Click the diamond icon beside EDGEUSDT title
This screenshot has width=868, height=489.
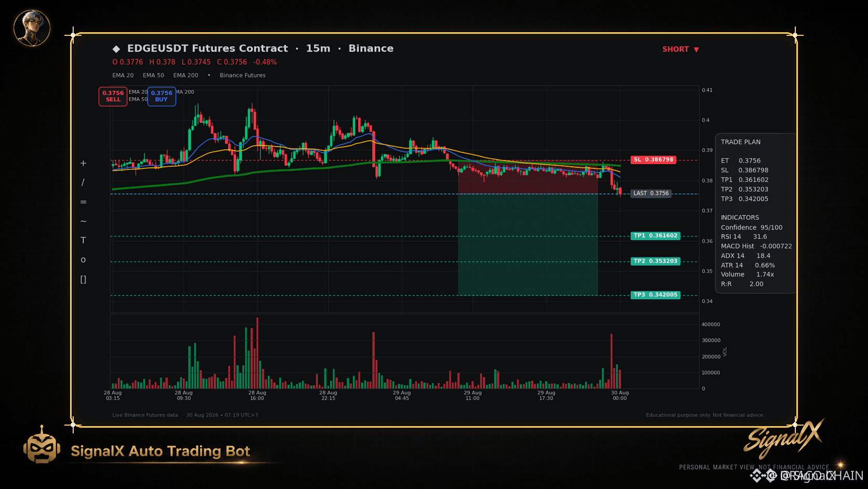pos(116,49)
